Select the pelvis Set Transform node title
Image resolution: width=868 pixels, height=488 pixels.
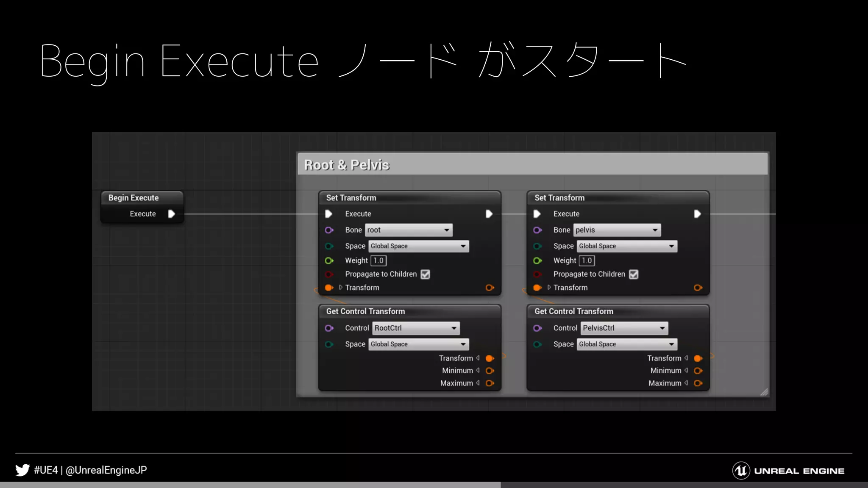click(x=559, y=198)
